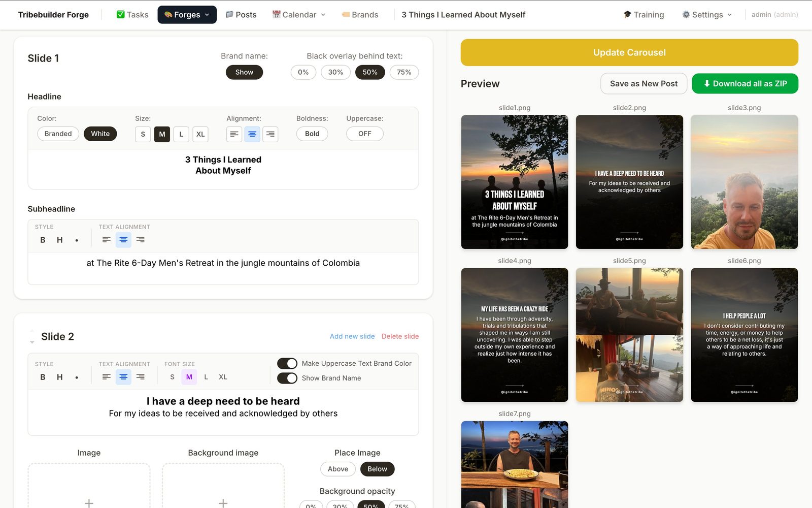Click Delete slide link
Viewport: 812px width, 508px height.
tap(400, 336)
